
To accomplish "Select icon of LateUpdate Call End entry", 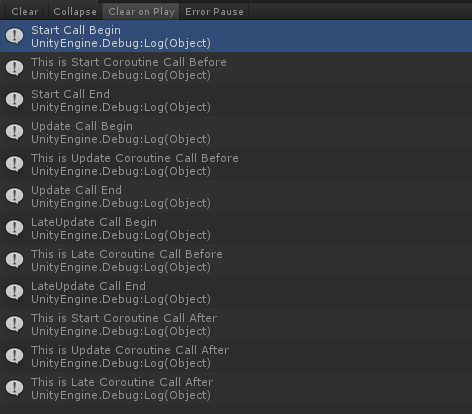I will pos(15,292).
